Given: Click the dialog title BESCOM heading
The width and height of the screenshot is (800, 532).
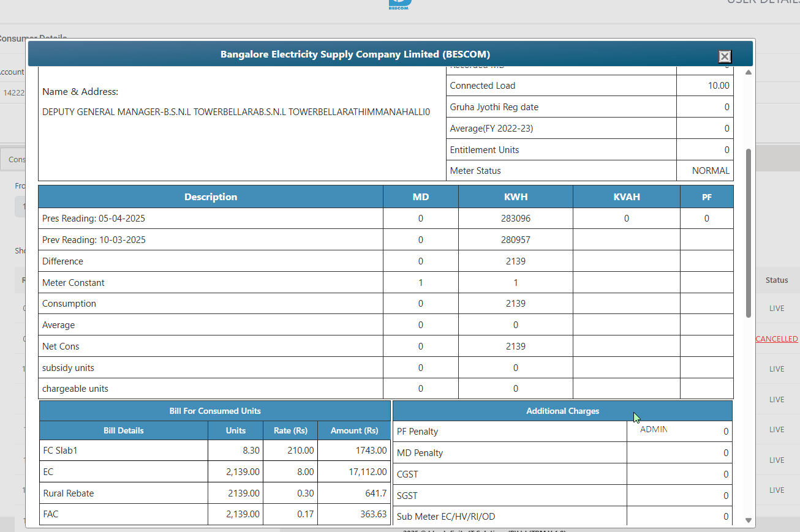Looking at the screenshot, I should click(355, 54).
